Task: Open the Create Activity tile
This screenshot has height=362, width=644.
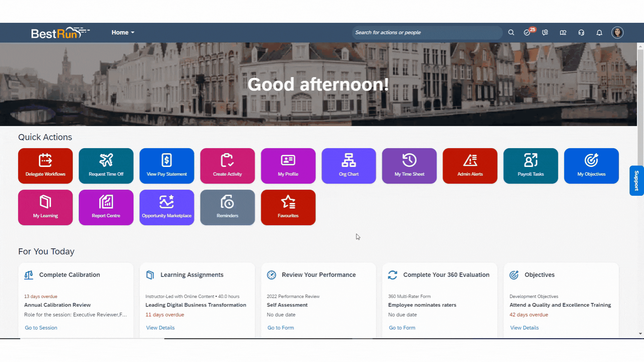Action: point(227,166)
